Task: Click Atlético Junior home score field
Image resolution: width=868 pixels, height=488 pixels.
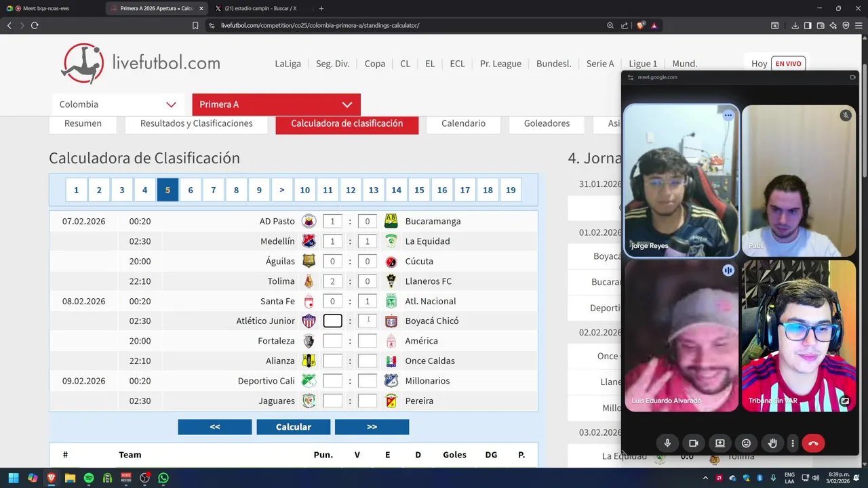Action: point(333,321)
